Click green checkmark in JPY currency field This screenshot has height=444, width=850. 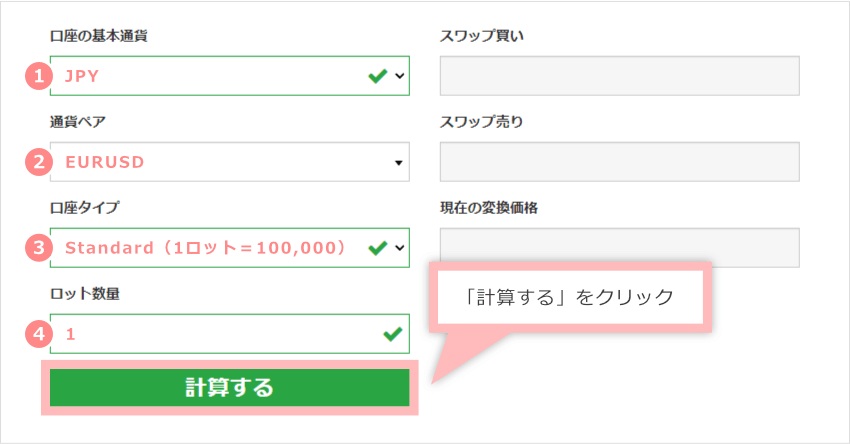377,75
